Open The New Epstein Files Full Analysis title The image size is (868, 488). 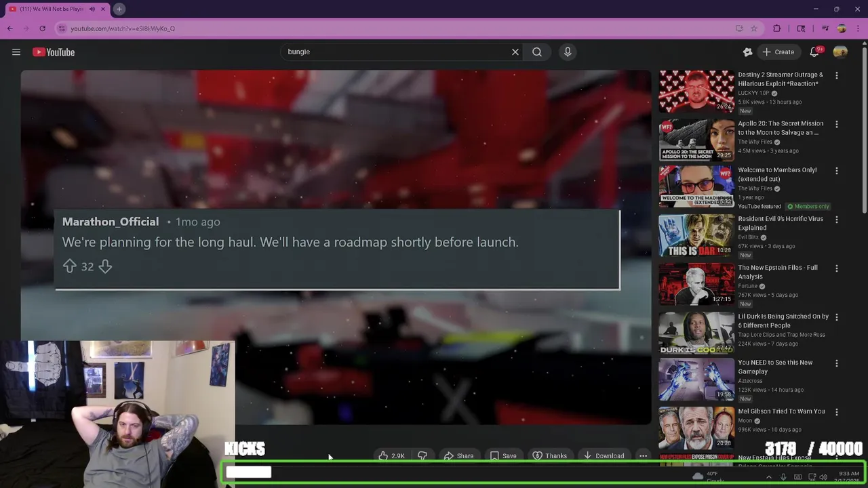778,272
